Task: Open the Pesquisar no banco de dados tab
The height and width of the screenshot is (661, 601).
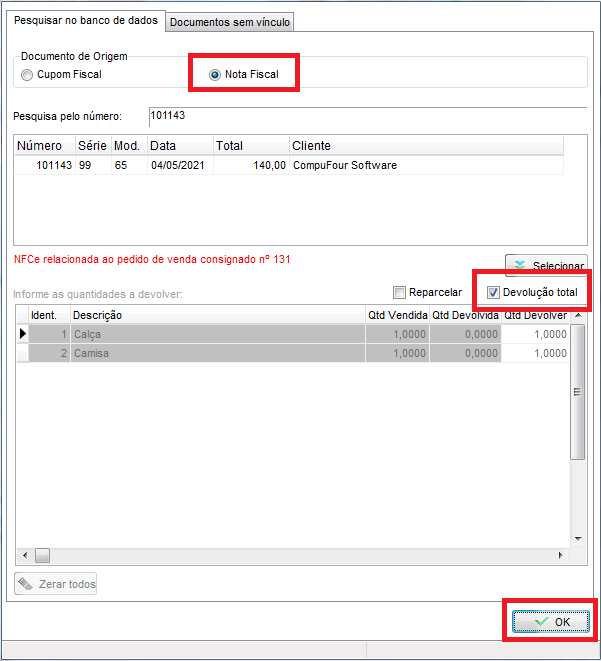Action: pyautogui.click(x=85, y=21)
